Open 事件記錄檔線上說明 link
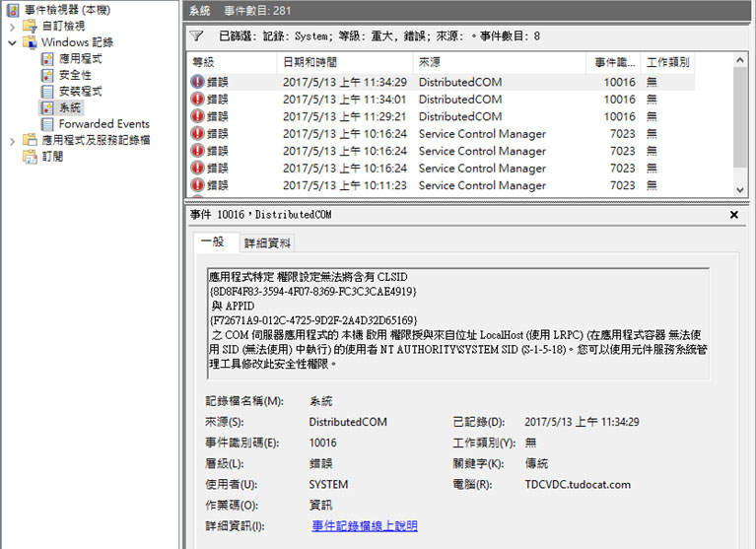The image size is (756, 549). point(365,526)
